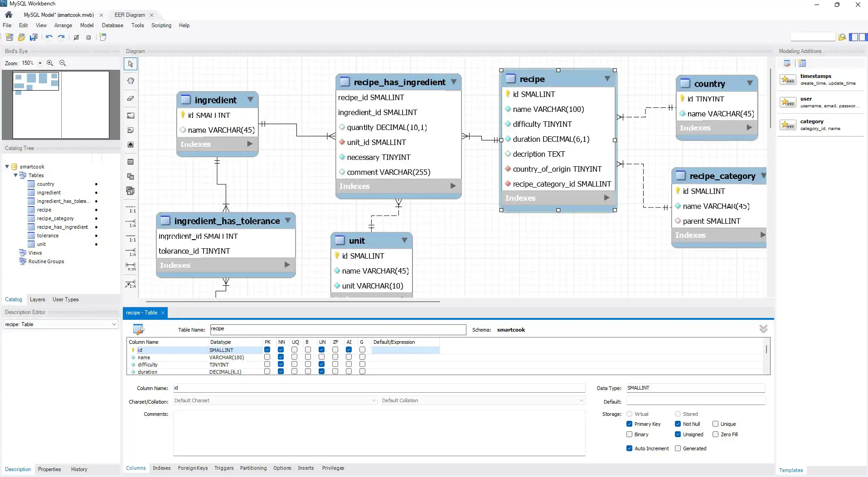Toggle AI checkbox for id column
Viewport: 868px width, 477px height.
(349, 350)
